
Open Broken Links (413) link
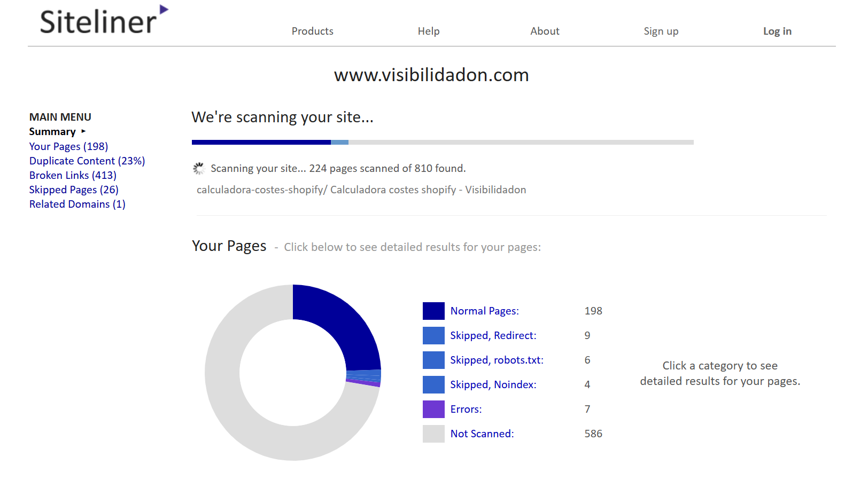(73, 175)
